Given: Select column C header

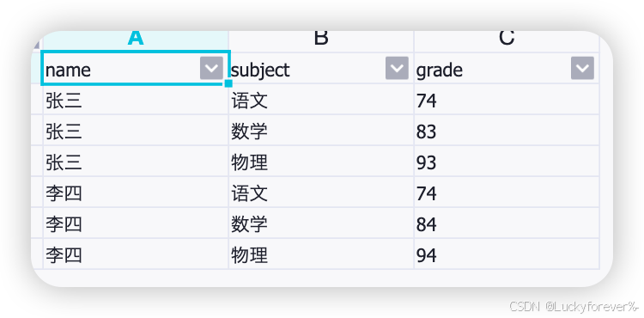Looking at the screenshot, I should [507, 41].
